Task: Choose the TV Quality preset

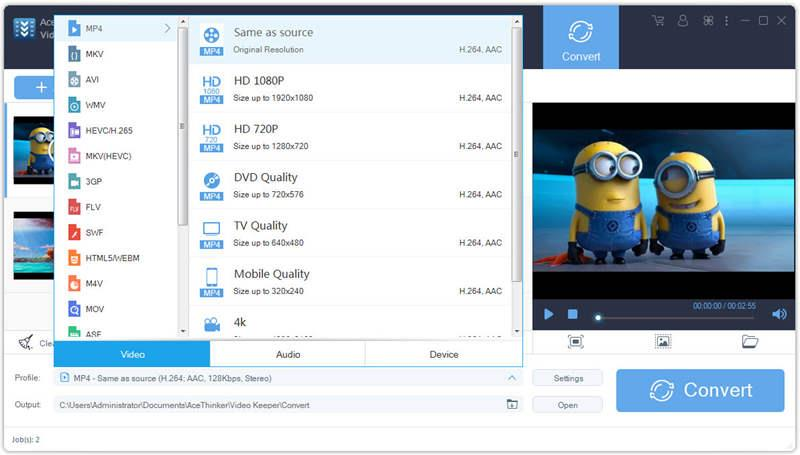Action: click(x=350, y=234)
